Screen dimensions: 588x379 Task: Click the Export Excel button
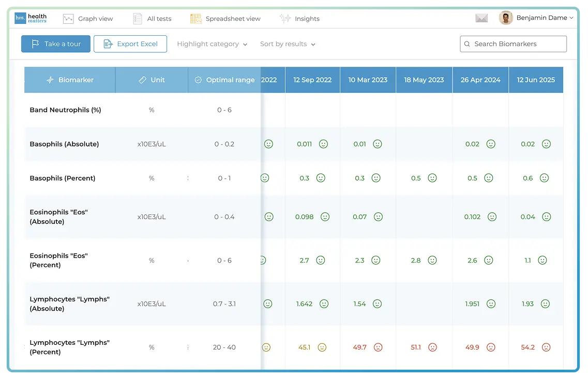[x=130, y=44]
